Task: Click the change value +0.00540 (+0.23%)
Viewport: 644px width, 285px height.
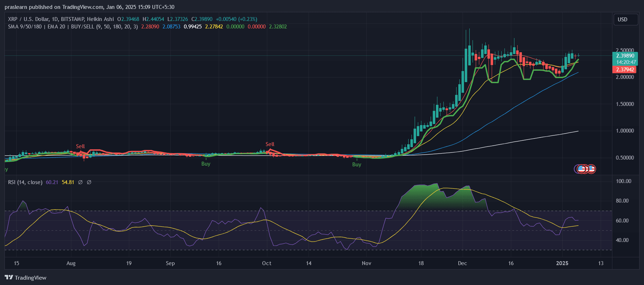Action: pyautogui.click(x=236, y=19)
